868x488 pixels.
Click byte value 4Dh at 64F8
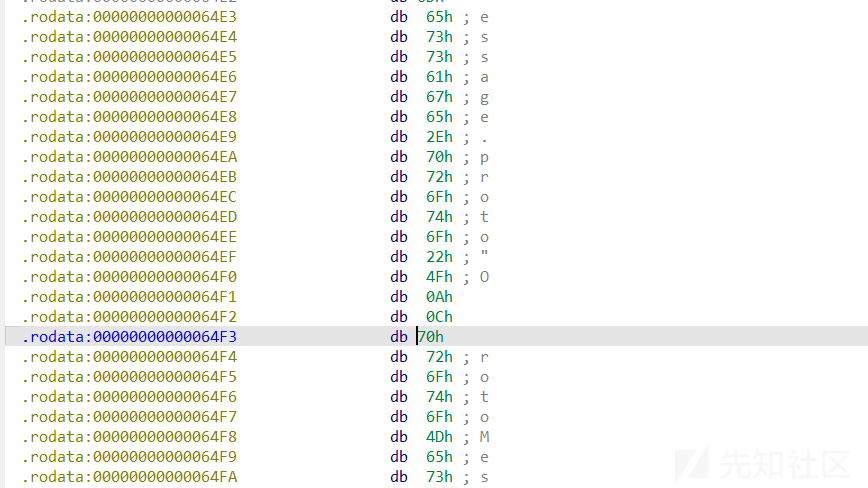click(439, 437)
